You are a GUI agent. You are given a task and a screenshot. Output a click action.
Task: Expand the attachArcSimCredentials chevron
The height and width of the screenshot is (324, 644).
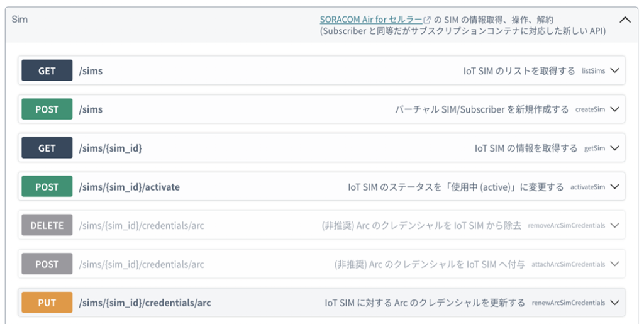[614, 264]
